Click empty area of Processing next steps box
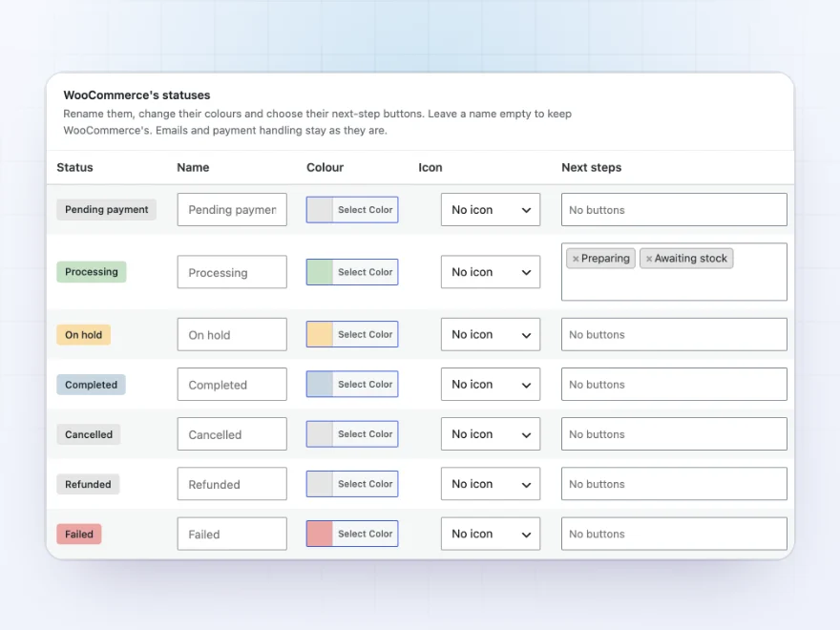 point(674,285)
